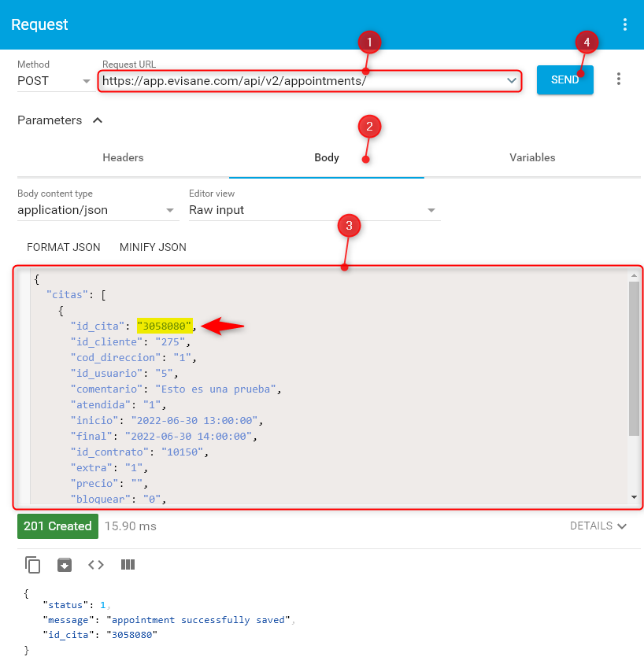Toggle the source view code icon

pos(96,564)
